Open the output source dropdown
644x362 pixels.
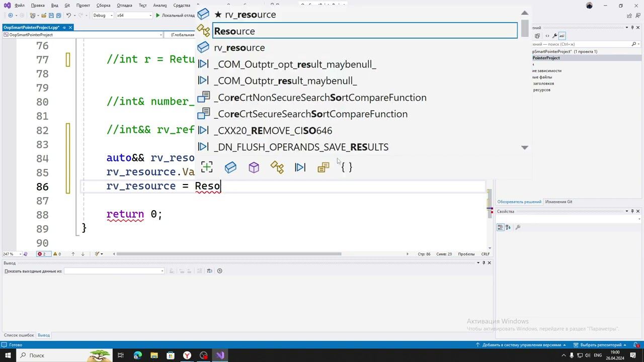pyautogui.click(x=114, y=271)
